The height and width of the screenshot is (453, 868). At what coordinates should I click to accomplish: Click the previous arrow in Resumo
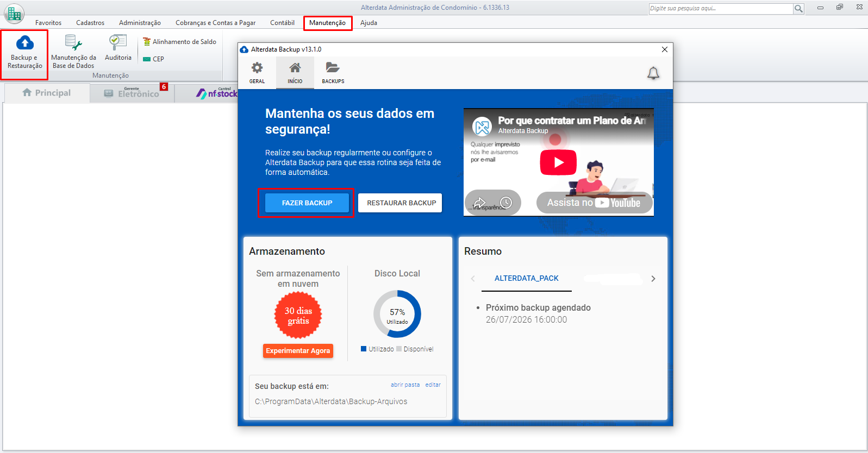[473, 279]
